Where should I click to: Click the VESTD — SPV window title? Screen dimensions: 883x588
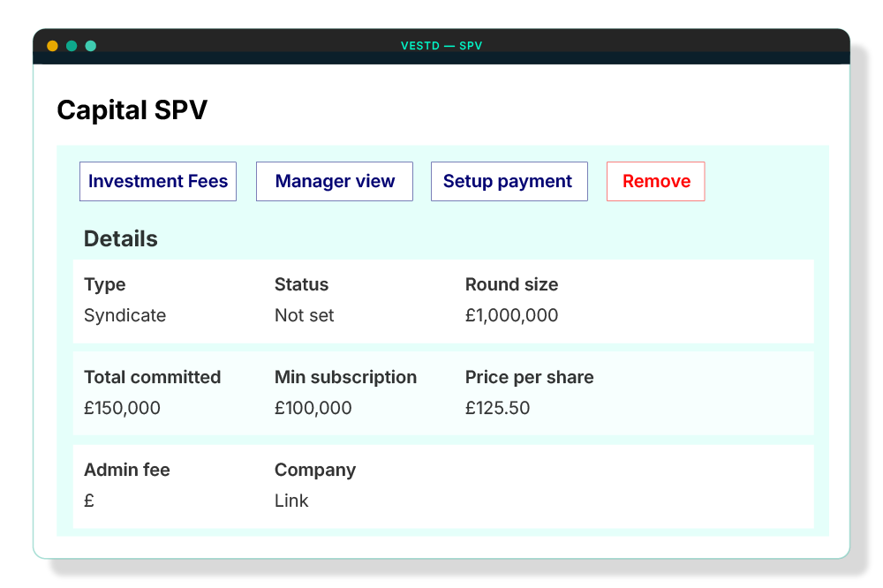tap(441, 46)
